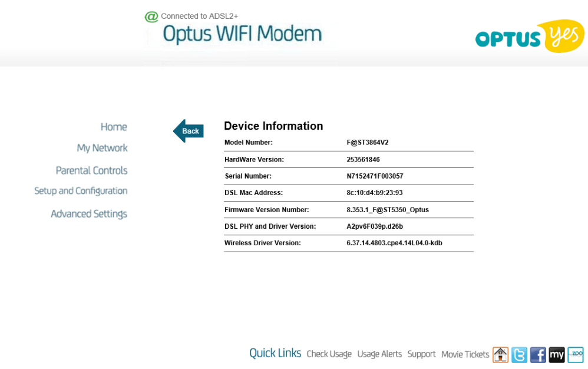
Task: Click the 'Model Number:' label
Action: click(x=248, y=143)
